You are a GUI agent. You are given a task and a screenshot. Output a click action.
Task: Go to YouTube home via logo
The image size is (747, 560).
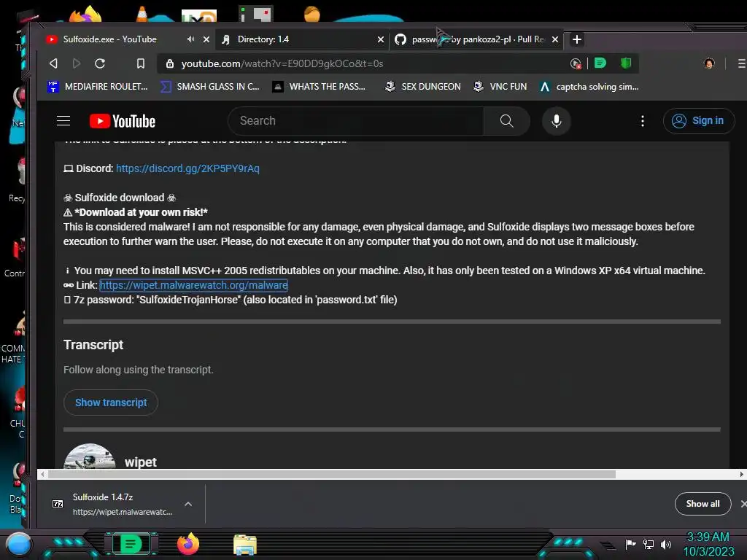pyautogui.click(x=123, y=122)
